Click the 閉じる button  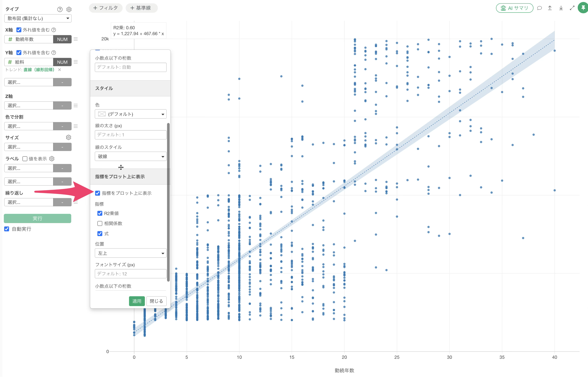tap(156, 301)
